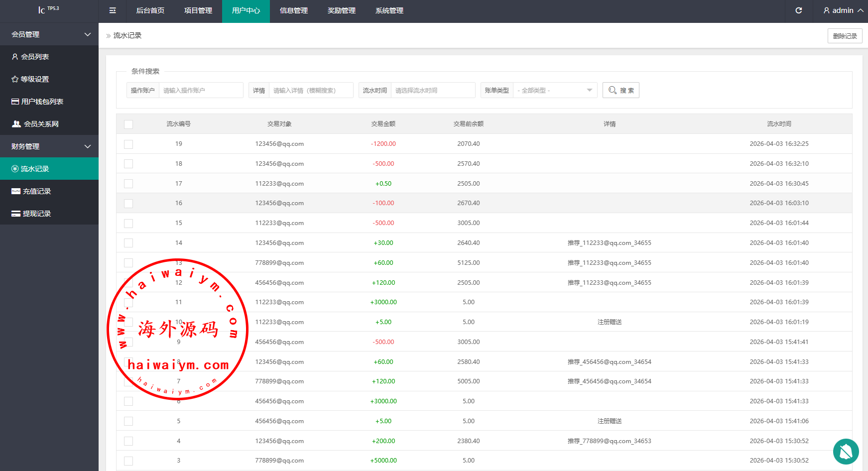
Task: Expand the admin user menu
Action: (843, 10)
